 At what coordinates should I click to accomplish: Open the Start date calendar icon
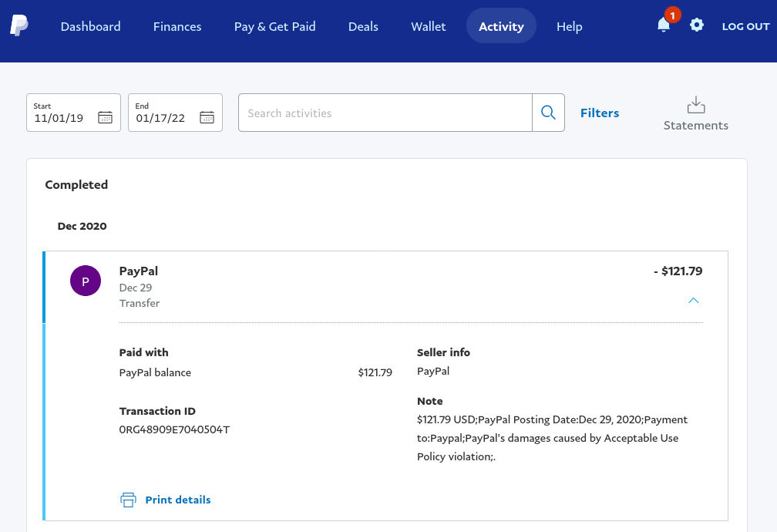106,118
